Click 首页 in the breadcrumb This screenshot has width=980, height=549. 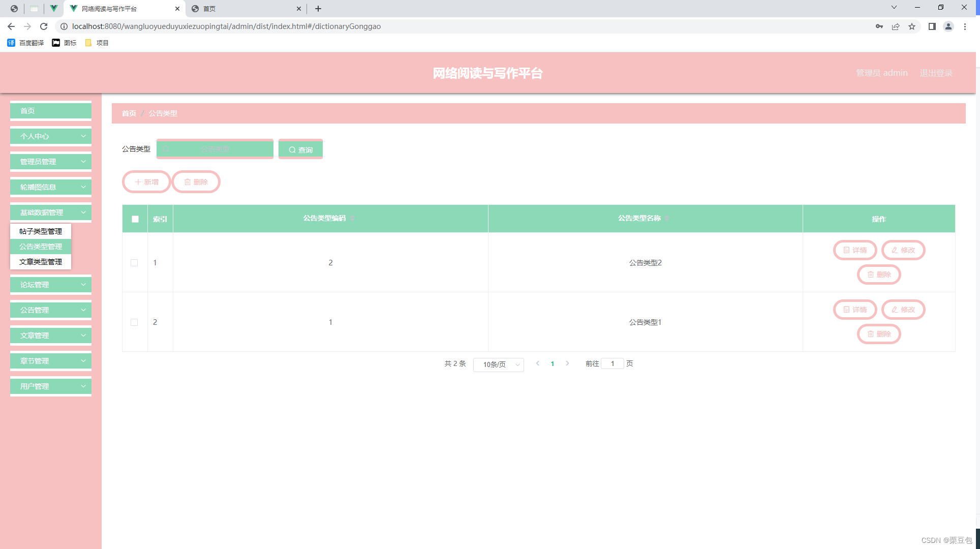pyautogui.click(x=129, y=113)
